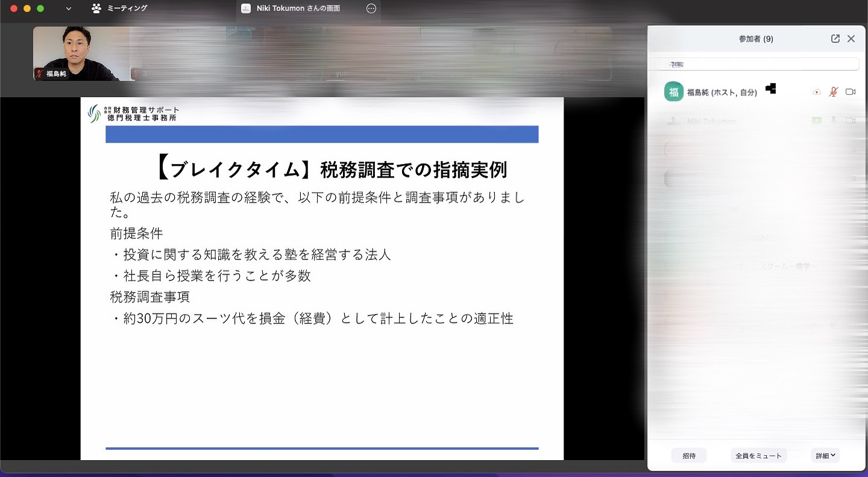The height and width of the screenshot is (477, 868).
Task: Toggle the video camera icon for 福島純
Action: point(851,92)
